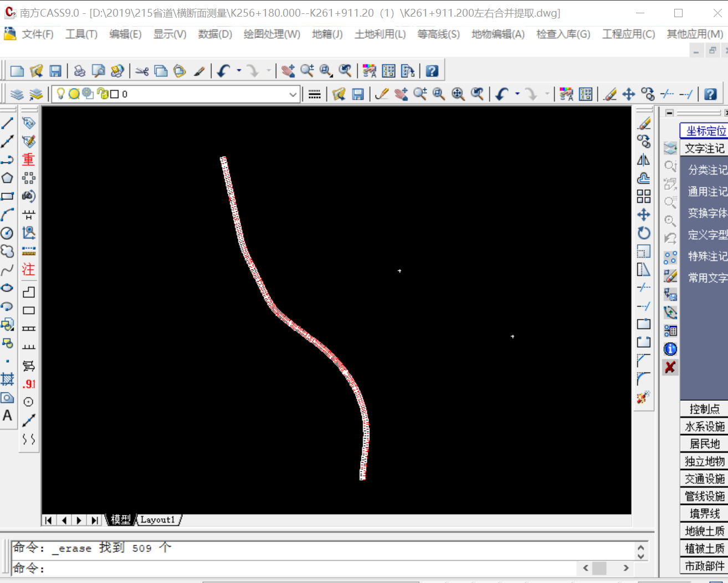Select the circle drawing tool

point(7,233)
